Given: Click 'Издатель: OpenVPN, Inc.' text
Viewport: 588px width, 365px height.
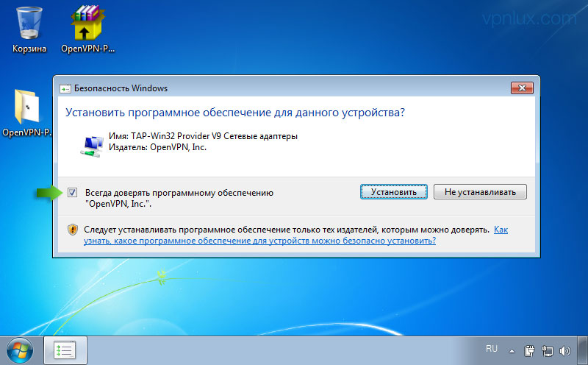Looking at the screenshot, I should click(157, 147).
